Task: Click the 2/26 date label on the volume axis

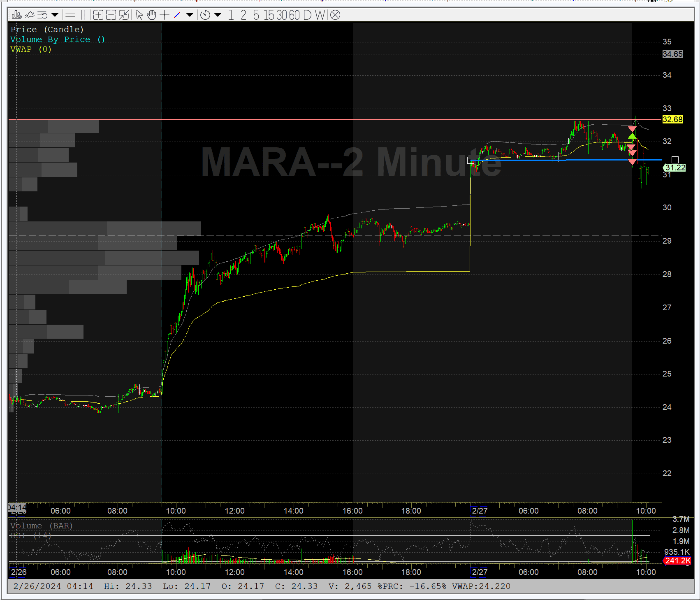Action: pyautogui.click(x=19, y=572)
